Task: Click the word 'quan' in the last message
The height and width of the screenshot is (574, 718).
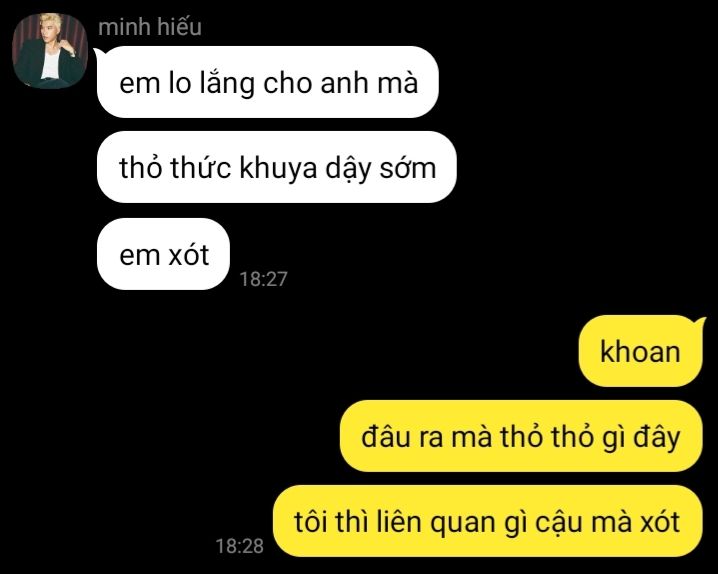Action: 463,523
